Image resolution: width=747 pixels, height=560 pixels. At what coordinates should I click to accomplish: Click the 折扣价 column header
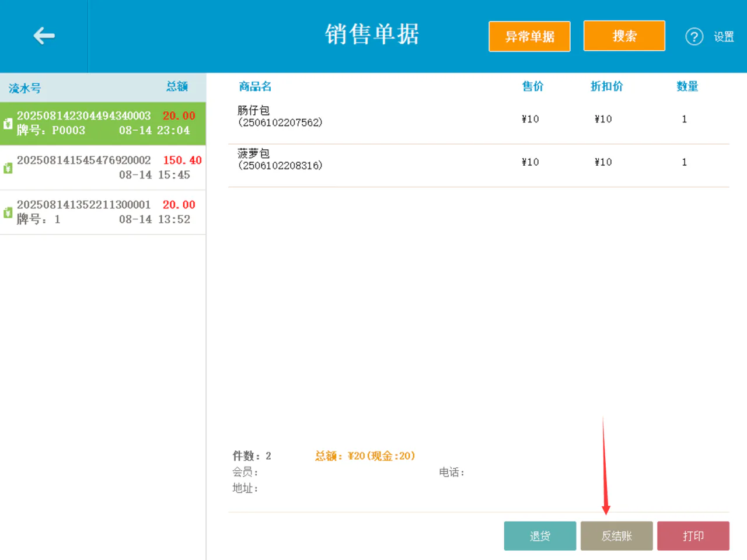click(x=606, y=86)
